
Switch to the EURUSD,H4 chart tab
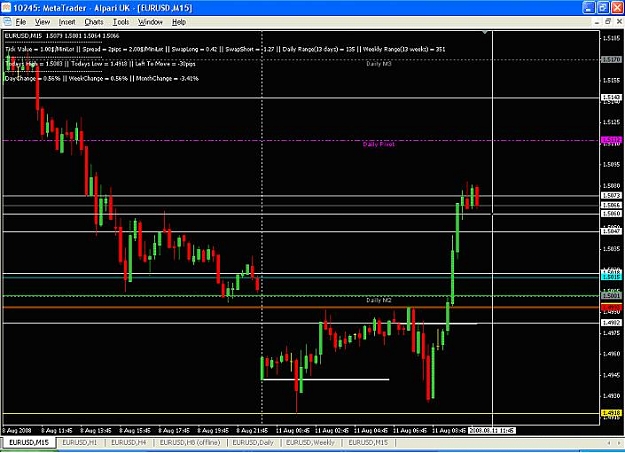pyautogui.click(x=128, y=443)
